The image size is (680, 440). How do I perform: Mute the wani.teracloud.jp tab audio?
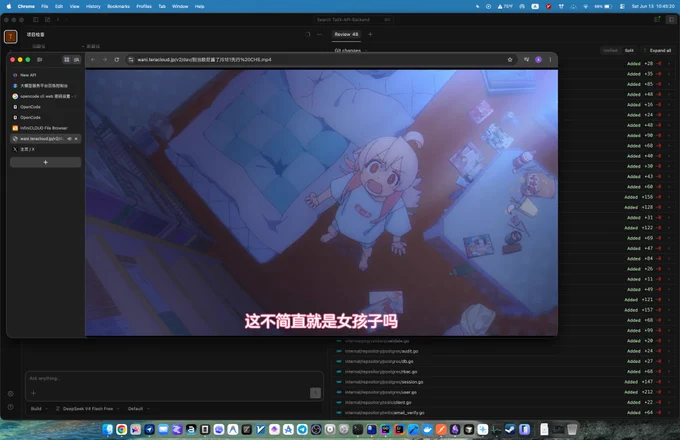pos(69,139)
